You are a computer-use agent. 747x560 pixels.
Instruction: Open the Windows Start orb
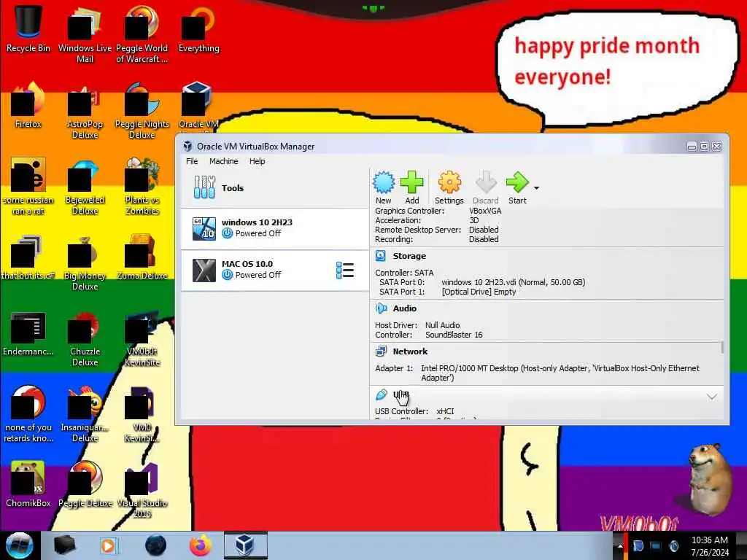click(19, 545)
